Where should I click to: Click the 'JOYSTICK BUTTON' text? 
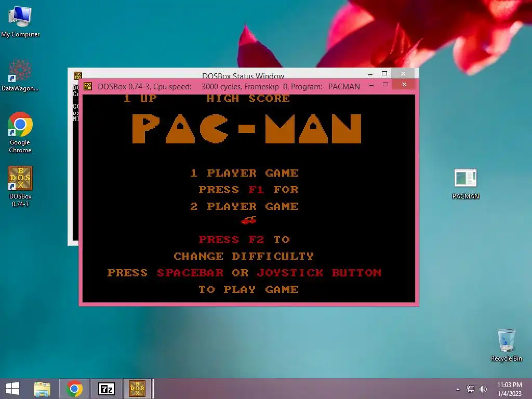319,273
